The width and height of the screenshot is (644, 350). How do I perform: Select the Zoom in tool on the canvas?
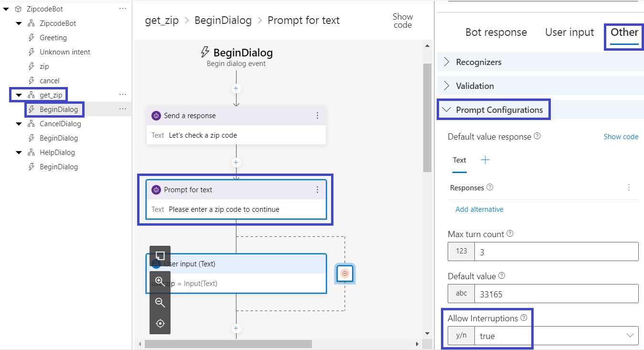click(160, 281)
